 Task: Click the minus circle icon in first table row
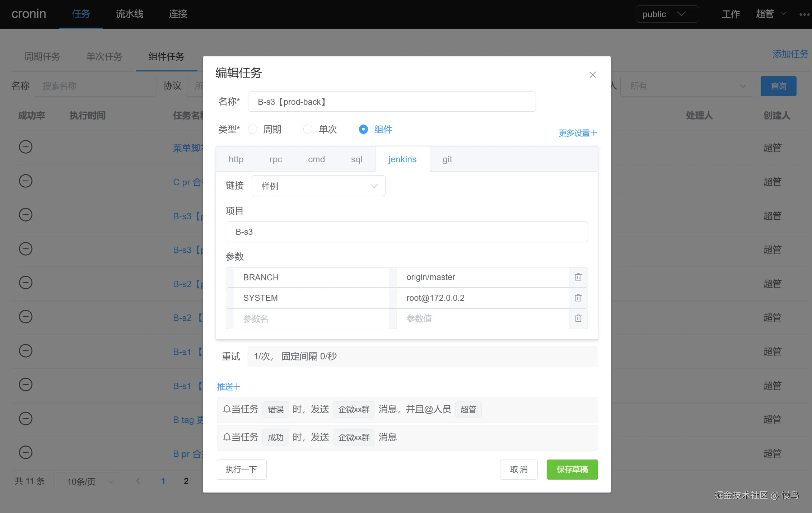point(25,147)
